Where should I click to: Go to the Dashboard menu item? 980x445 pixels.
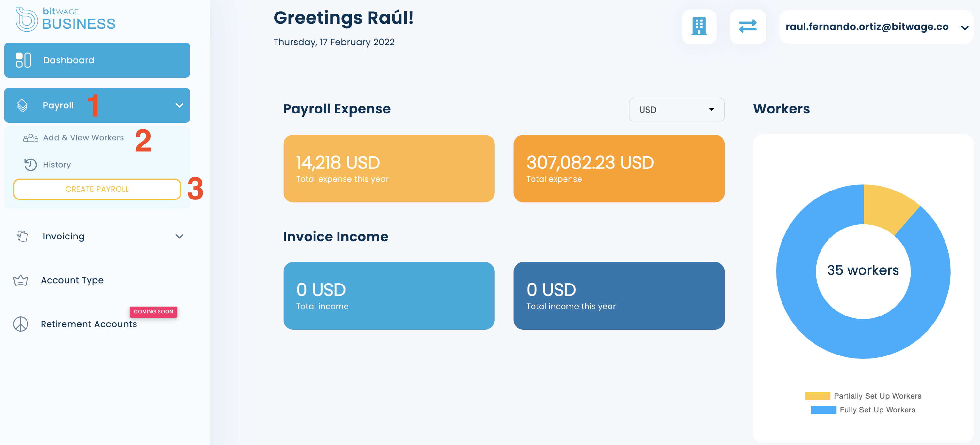(97, 60)
